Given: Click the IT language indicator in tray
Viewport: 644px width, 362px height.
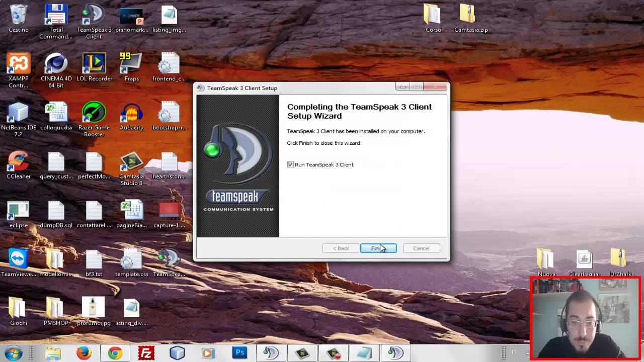Looking at the screenshot, I should coord(514,352).
